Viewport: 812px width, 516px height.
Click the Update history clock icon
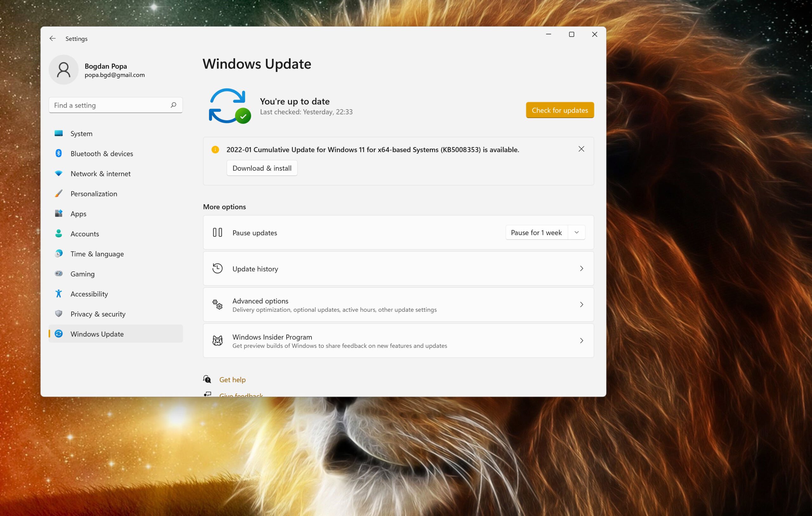(218, 268)
